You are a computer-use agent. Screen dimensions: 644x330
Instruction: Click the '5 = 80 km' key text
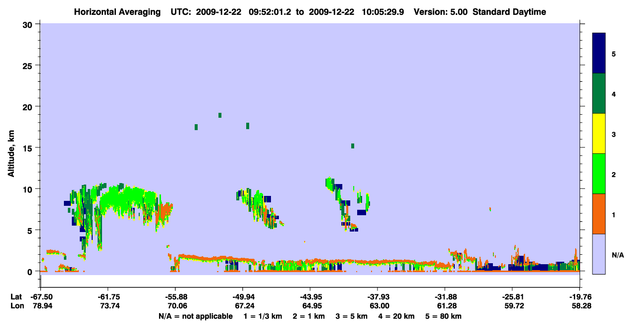click(442, 316)
